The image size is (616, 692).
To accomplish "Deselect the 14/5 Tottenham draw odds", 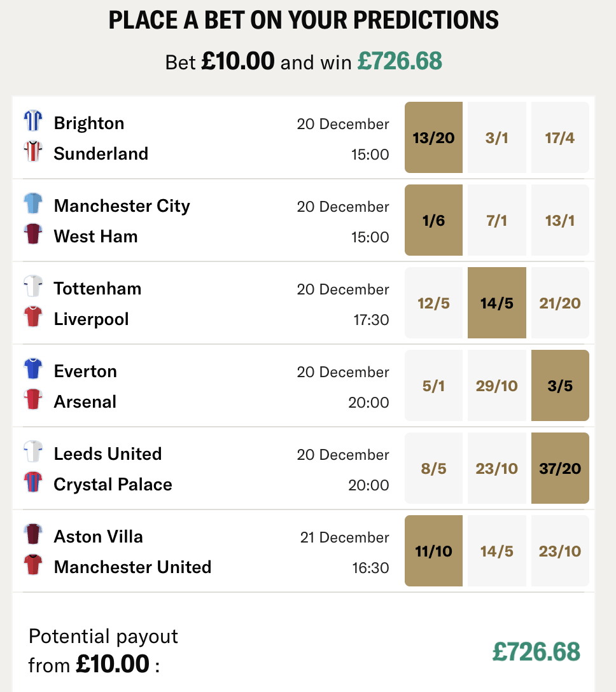I will pyautogui.click(x=496, y=303).
